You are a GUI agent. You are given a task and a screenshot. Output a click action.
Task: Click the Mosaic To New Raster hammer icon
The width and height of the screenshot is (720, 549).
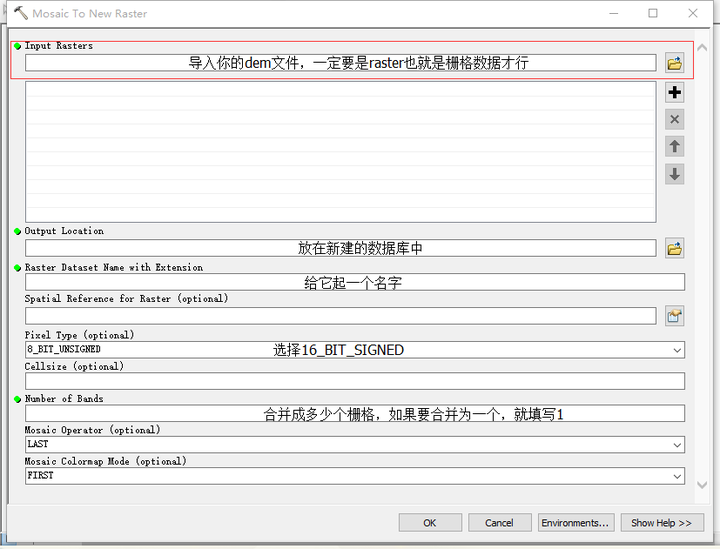pyautogui.click(x=20, y=13)
